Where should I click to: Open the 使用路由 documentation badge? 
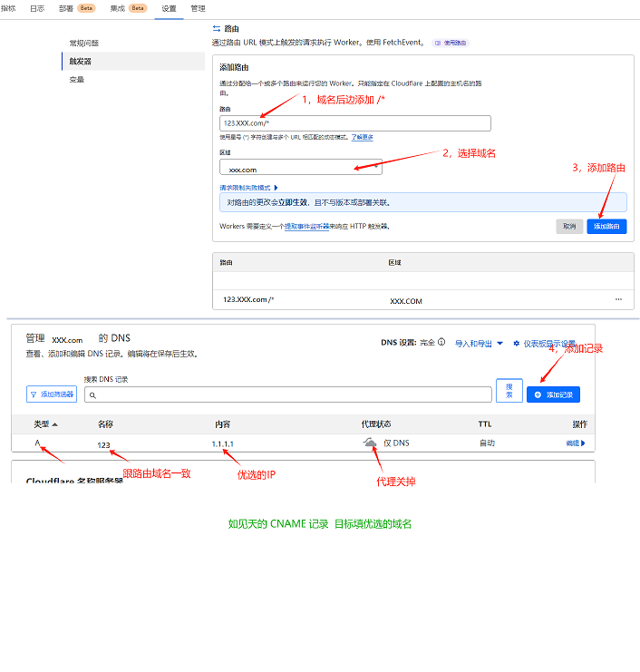[x=451, y=43]
